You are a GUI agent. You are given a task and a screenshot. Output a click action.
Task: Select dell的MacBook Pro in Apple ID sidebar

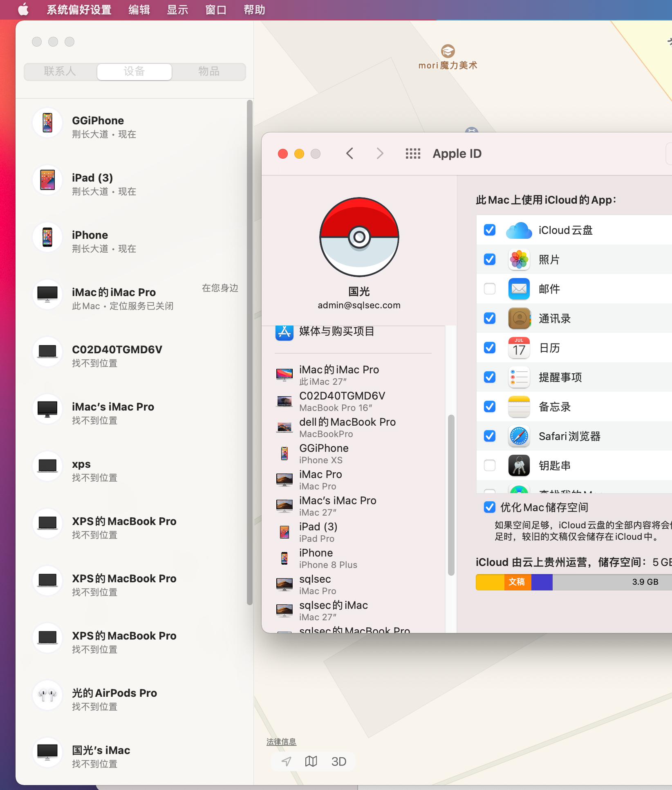tap(353, 427)
